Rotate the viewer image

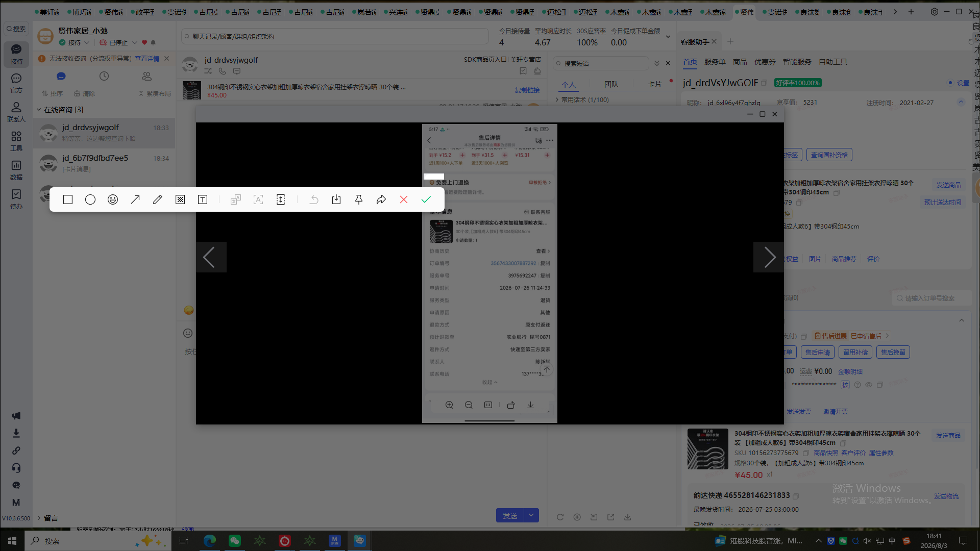[x=511, y=405]
